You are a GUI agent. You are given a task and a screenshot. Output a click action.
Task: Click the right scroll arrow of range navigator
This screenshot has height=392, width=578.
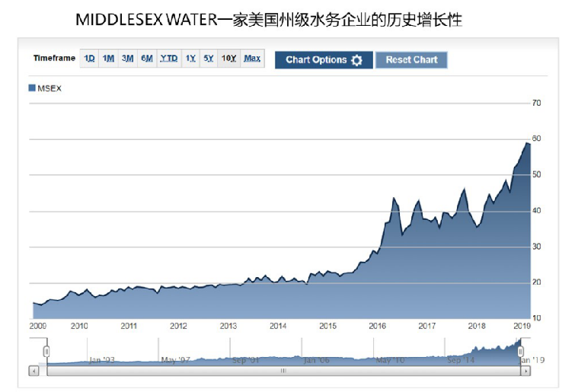(x=525, y=371)
